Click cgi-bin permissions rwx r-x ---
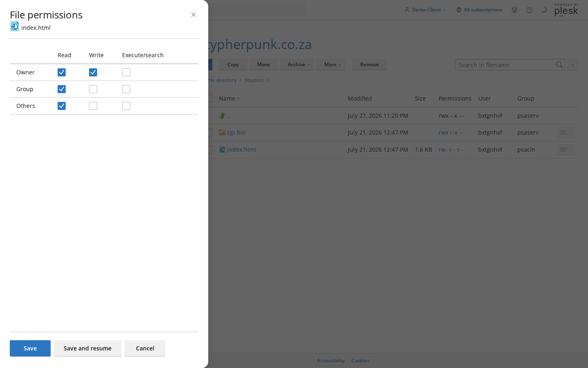Viewport: 588px width, 368px height. [452, 132]
